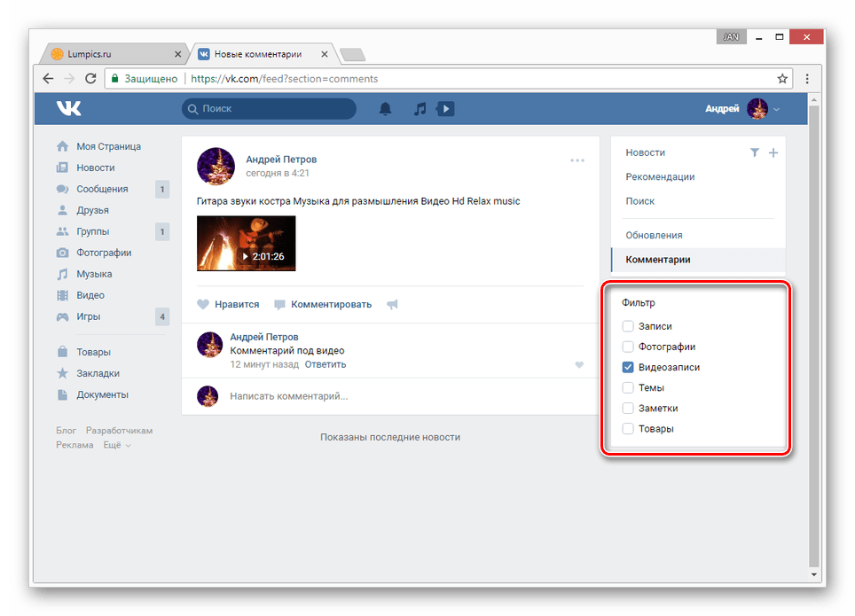Open Разработчикам footer link
The width and height of the screenshot is (855, 616).
click(120, 430)
